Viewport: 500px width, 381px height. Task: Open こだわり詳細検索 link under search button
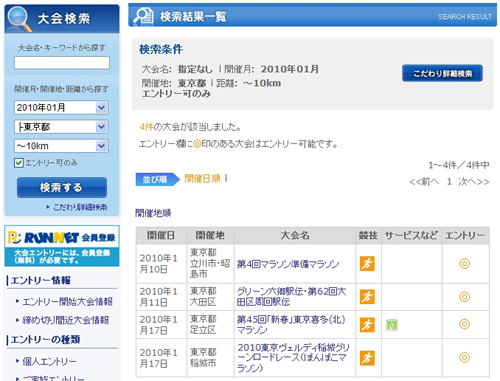[x=80, y=207]
